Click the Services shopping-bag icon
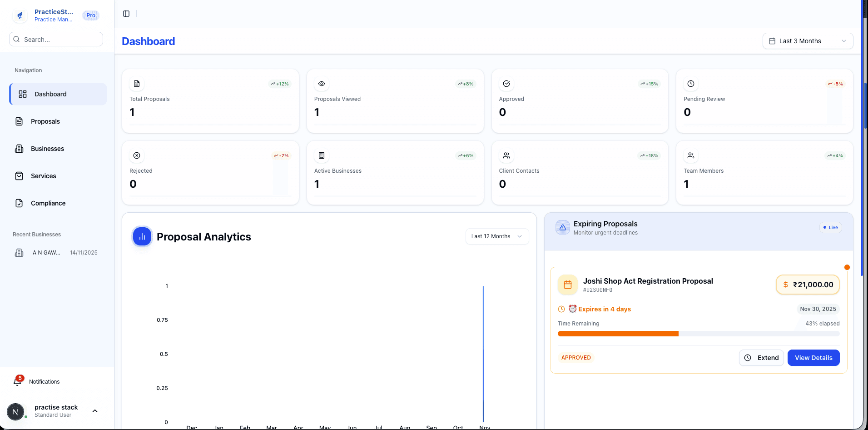The height and width of the screenshot is (430, 868). (x=19, y=176)
